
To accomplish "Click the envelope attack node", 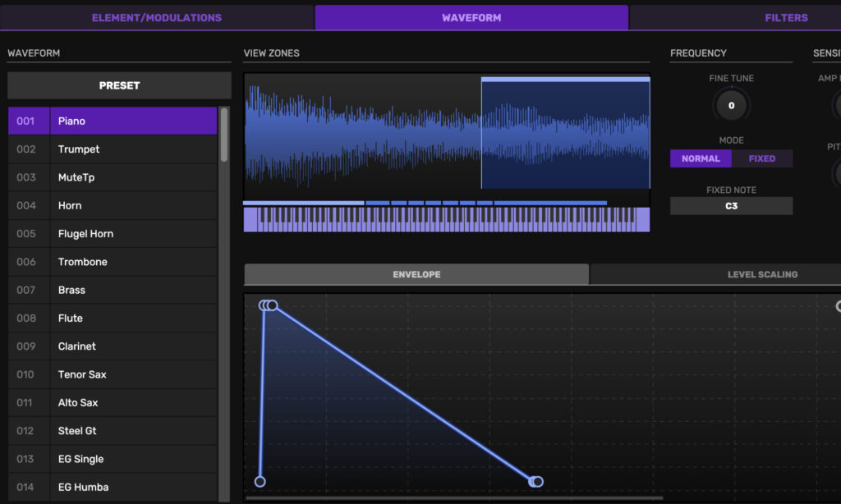I will [x=269, y=305].
